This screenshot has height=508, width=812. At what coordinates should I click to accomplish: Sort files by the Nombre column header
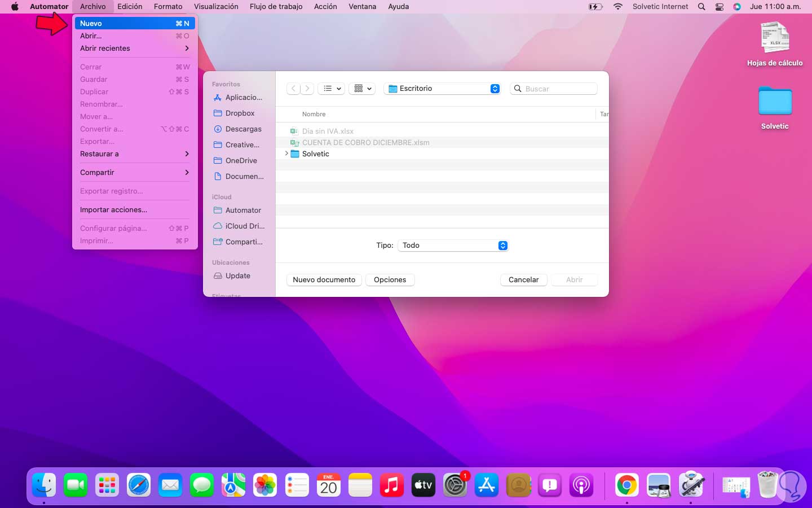point(314,114)
